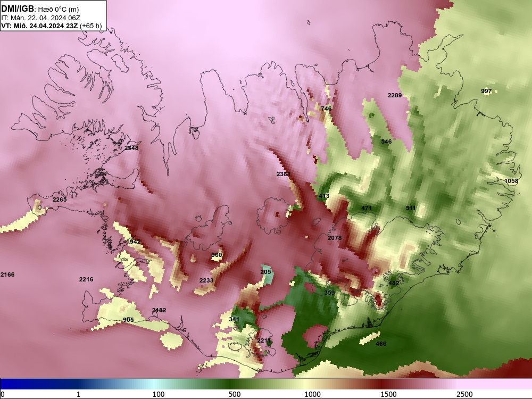This screenshot has height=399, width=532.
Task: Click the map value 2233
Action: pos(206,280)
